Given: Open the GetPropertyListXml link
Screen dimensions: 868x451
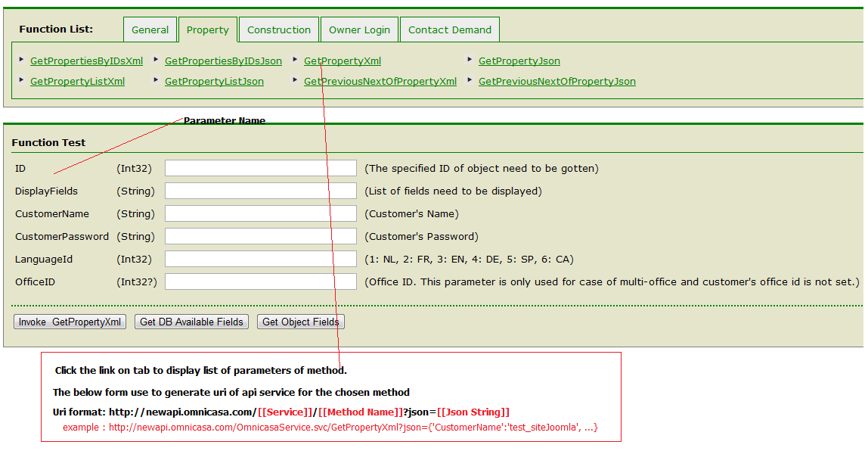Looking at the screenshot, I should point(77,82).
